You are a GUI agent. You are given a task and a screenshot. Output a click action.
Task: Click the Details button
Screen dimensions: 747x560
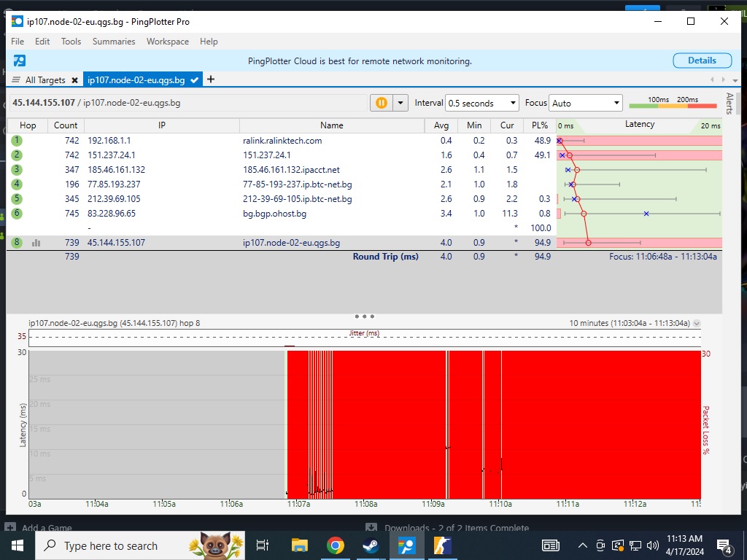click(x=702, y=61)
